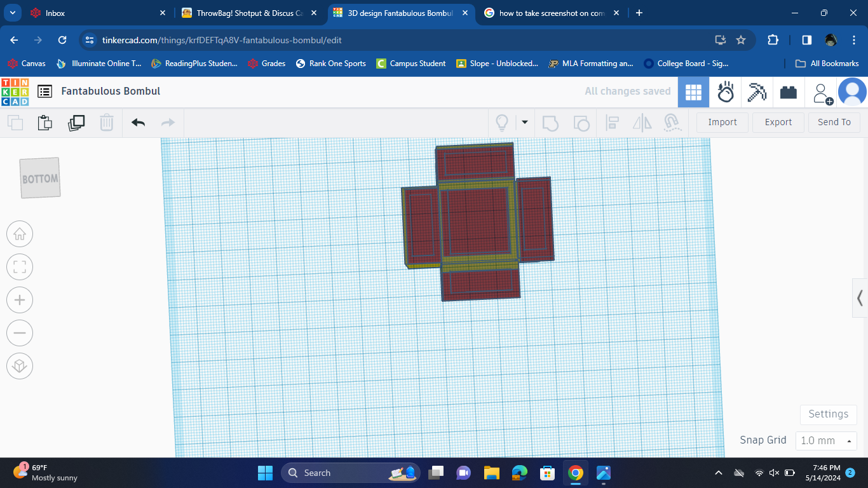868x488 pixels.
Task: Bookmark this page with star icon
Action: click(740, 39)
